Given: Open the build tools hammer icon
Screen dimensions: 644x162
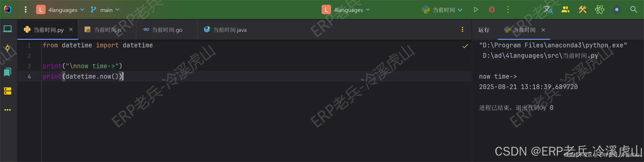Looking at the screenshot, I should (582, 10).
